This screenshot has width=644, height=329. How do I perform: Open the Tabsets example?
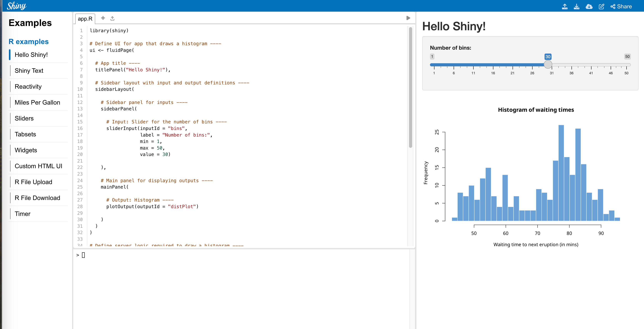pos(25,134)
